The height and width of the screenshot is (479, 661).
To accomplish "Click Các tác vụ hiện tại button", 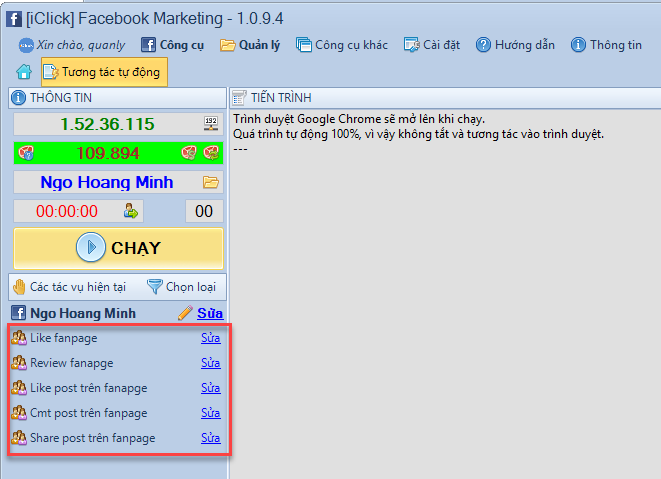I will (70, 287).
